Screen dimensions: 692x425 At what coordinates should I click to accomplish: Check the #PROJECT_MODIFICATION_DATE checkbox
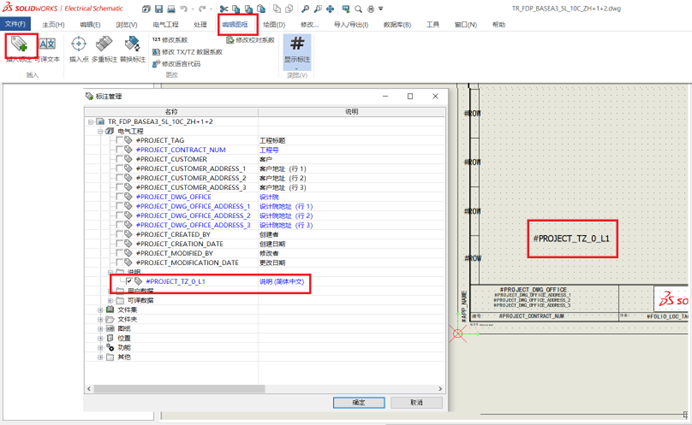[x=119, y=262]
